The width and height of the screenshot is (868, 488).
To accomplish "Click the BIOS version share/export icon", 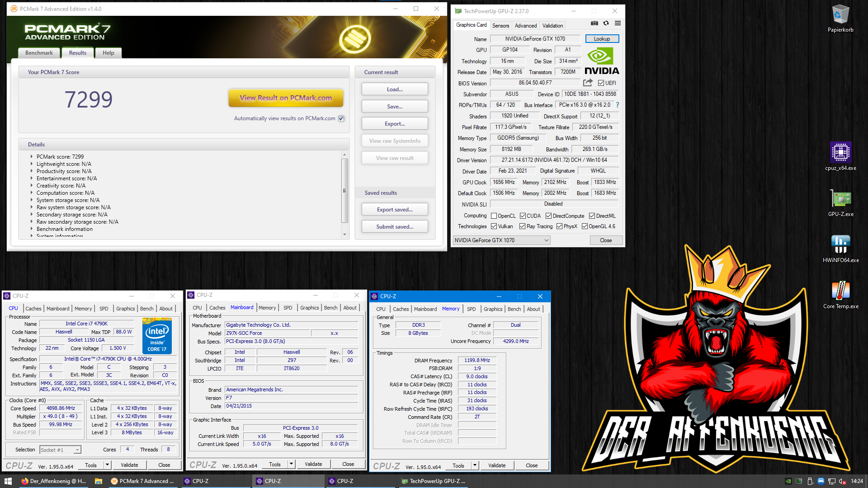I will pos(588,83).
